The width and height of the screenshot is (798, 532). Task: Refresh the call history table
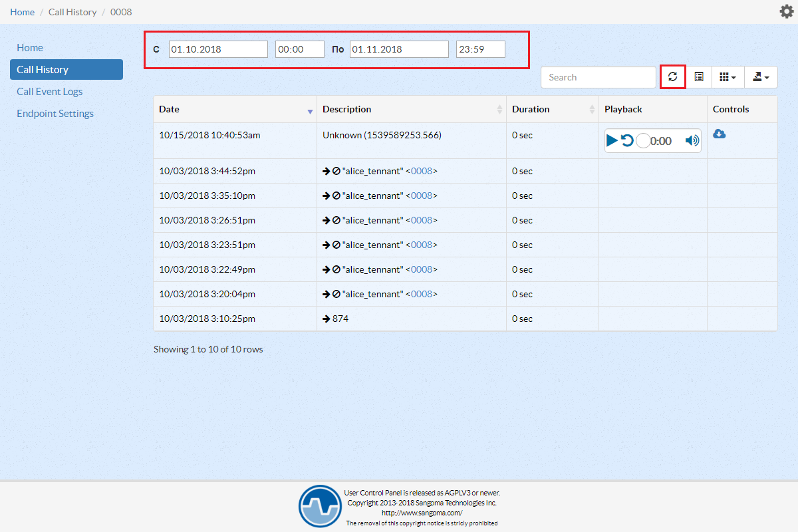(673, 77)
